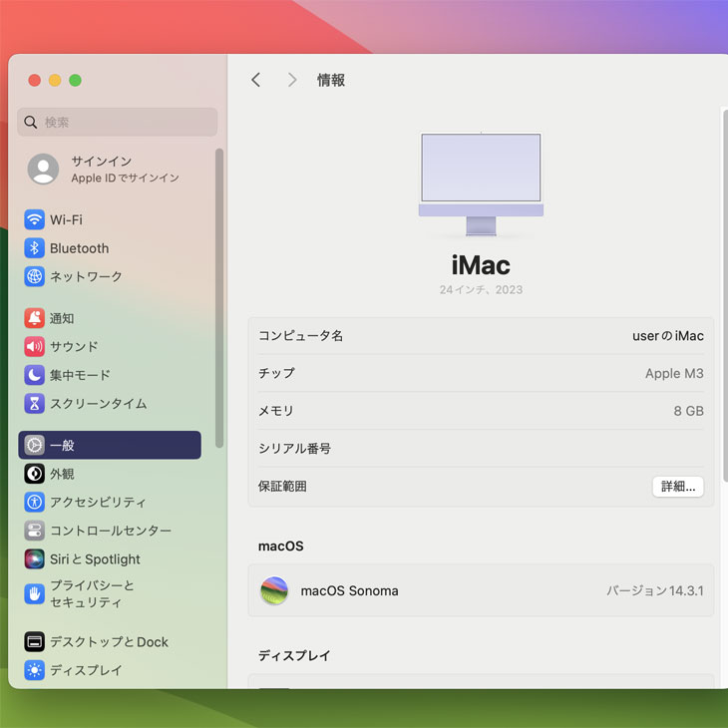
Task: Click the 'macOS Sonoma' name text
Action: coord(350,590)
